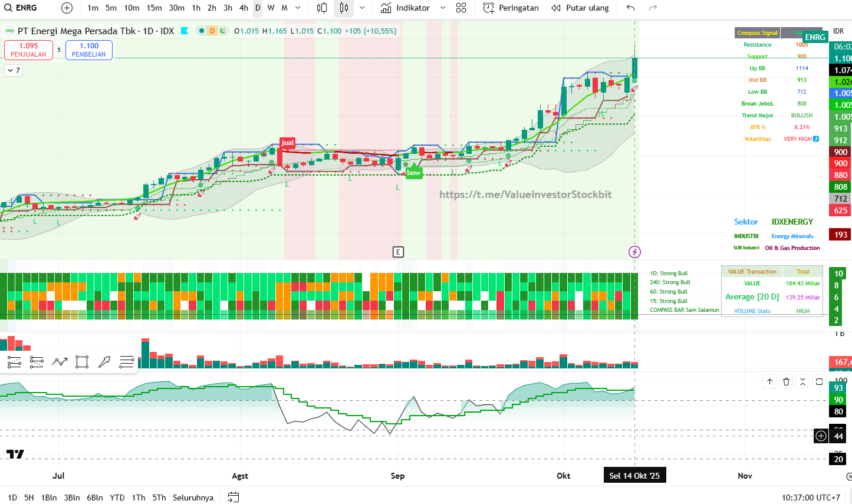Viewport: 852px width, 504px height.
Task: Open the go-to-date calendar icon
Action: (233, 497)
